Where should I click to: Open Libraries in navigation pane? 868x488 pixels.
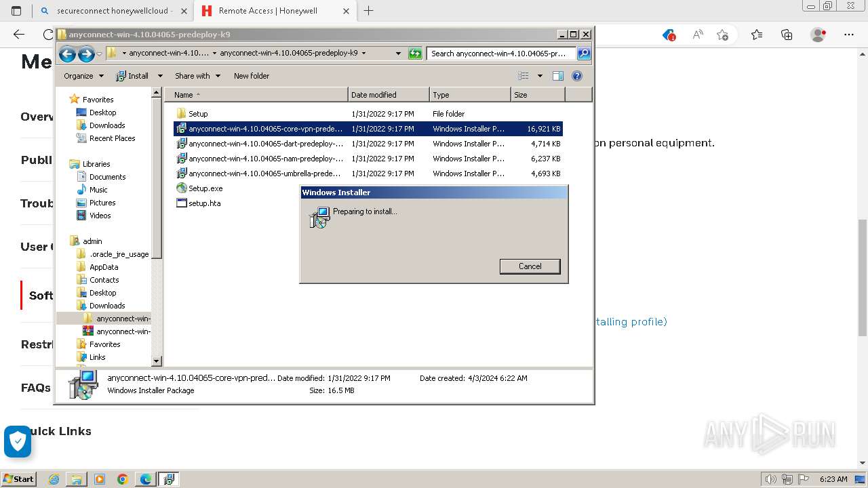(96, 164)
